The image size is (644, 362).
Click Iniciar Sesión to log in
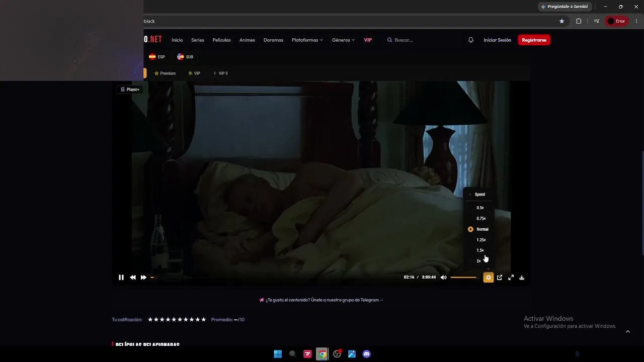[497, 40]
